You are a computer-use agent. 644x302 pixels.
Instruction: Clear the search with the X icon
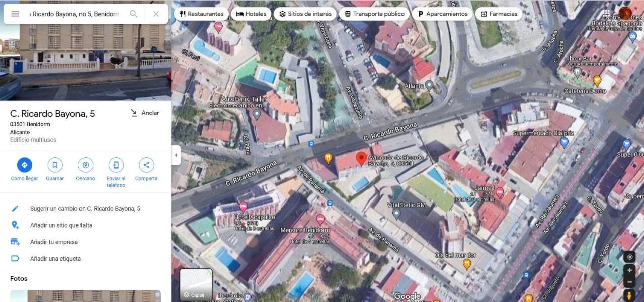(x=156, y=14)
